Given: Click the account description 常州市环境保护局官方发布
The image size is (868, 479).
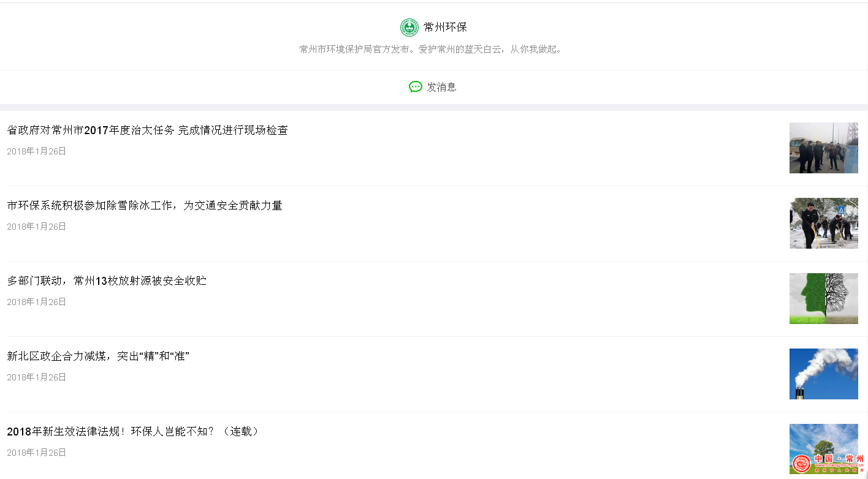Looking at the screenshot, I should click(430, 49).
